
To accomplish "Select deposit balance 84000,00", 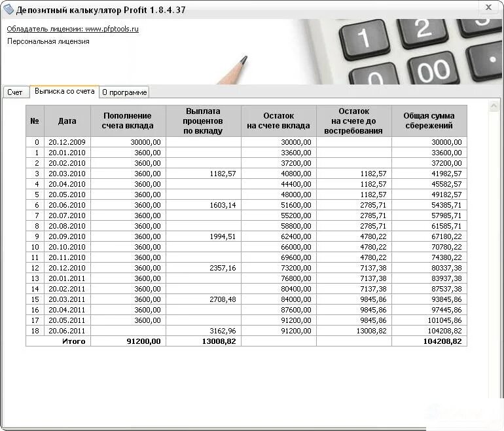I will click(x=278, y=299).
